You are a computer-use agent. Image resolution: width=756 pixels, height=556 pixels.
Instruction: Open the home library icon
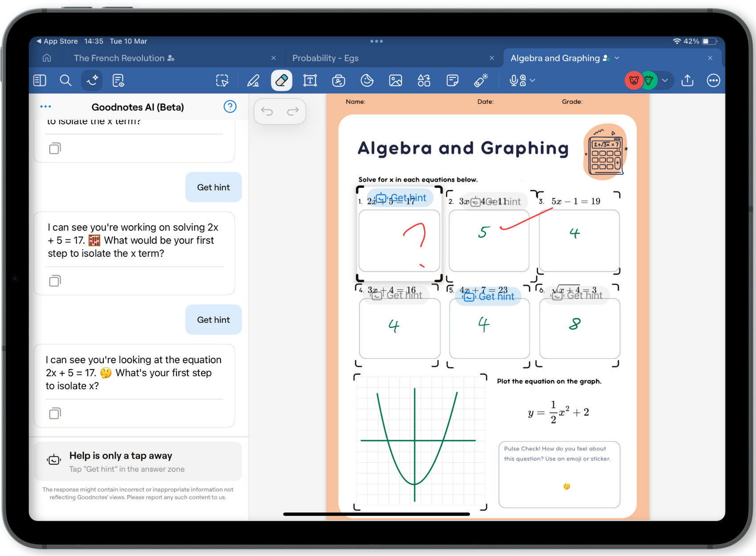pyautogui.click(x=47, y=58)
